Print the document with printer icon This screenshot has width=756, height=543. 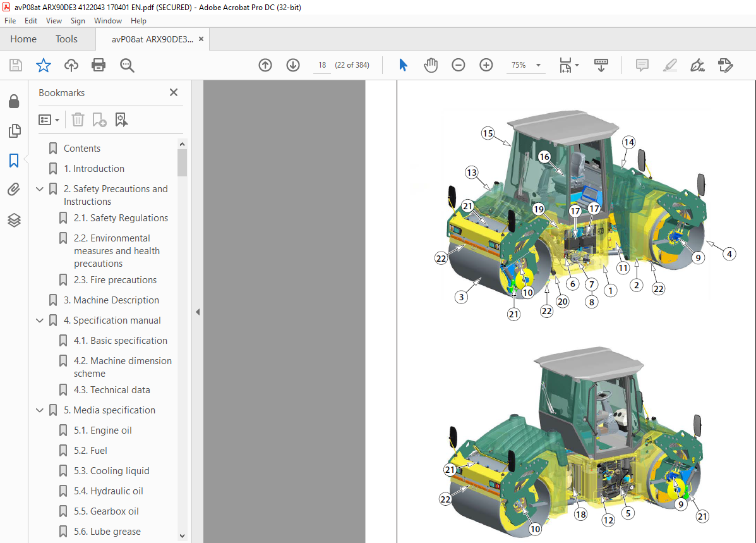pyautogui.click(x=99, y=65)
